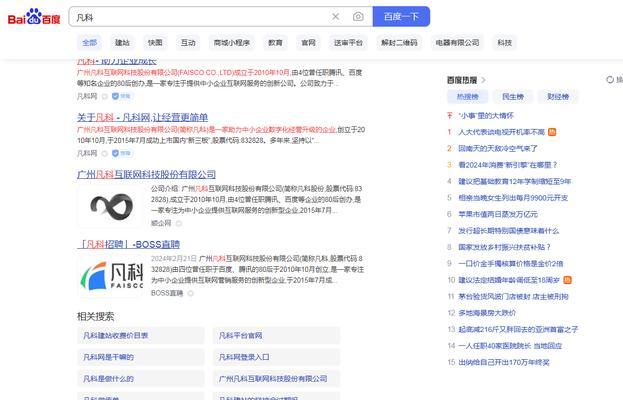
Task: Open related search 凡科平台官网
Action: (x=277, y=336)
